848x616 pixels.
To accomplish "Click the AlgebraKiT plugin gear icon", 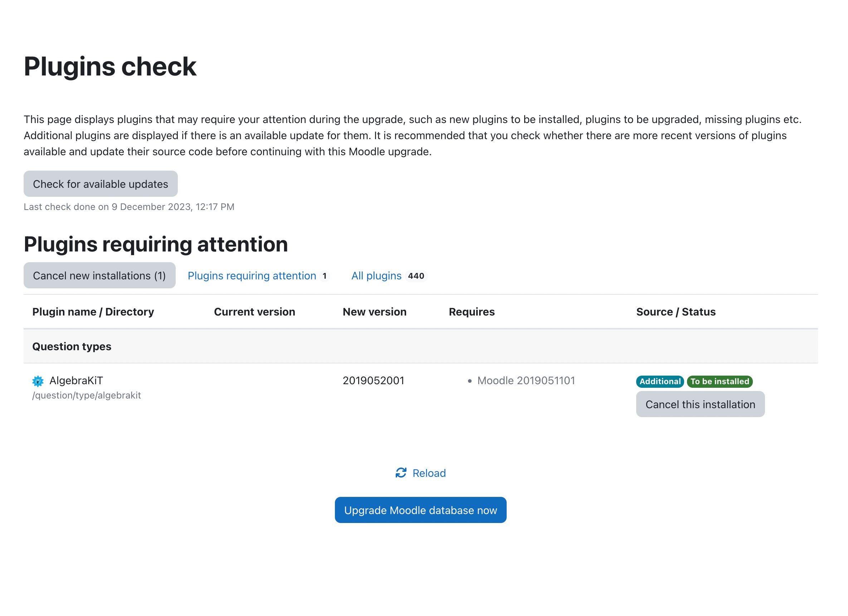I will 38,381.
